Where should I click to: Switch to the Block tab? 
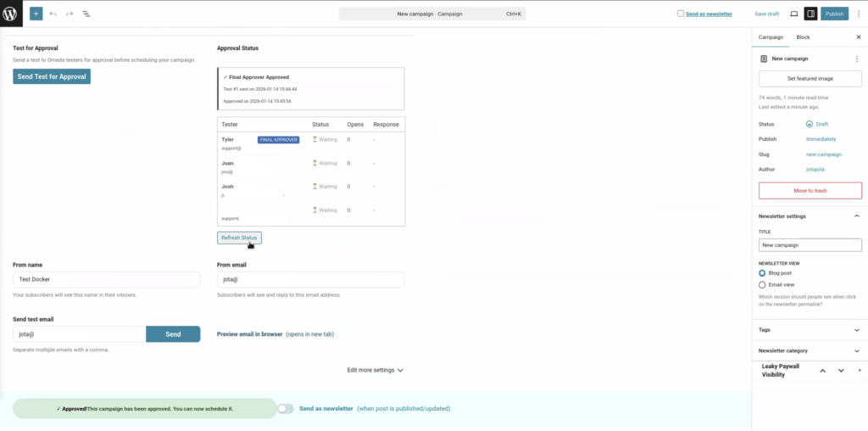click(803, 37)
